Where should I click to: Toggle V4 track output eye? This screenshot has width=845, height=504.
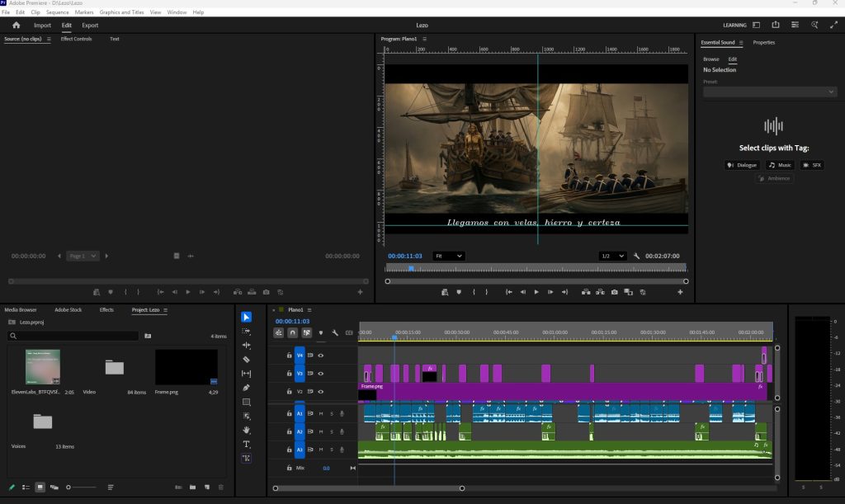click(321, 356)
